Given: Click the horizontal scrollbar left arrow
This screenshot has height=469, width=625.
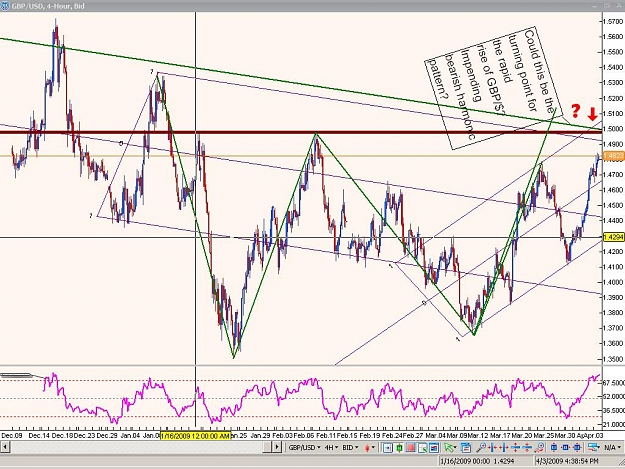Looking at the screenshot, I should coord(5,448).
